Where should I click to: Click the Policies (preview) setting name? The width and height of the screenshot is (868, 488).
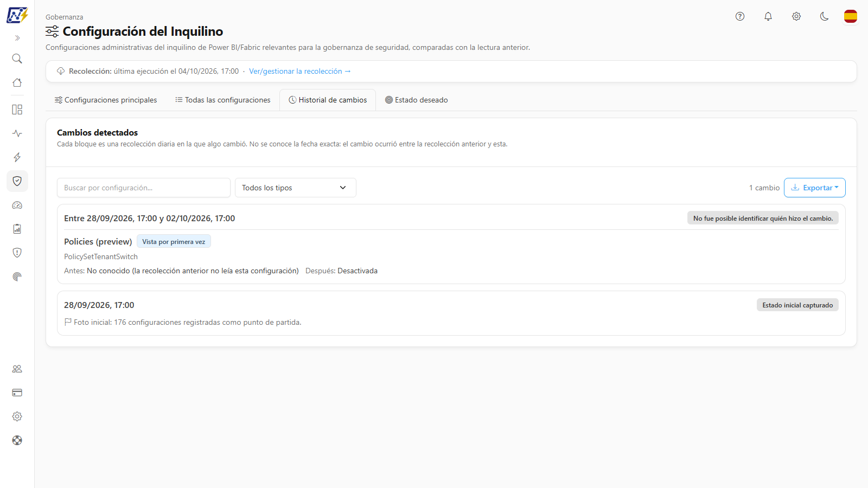coord(98,242)
